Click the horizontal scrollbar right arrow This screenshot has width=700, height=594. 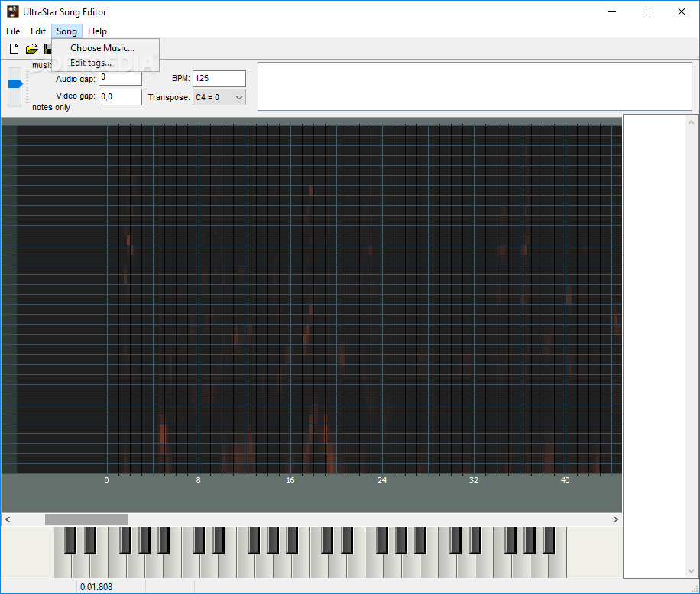[616, 519]
